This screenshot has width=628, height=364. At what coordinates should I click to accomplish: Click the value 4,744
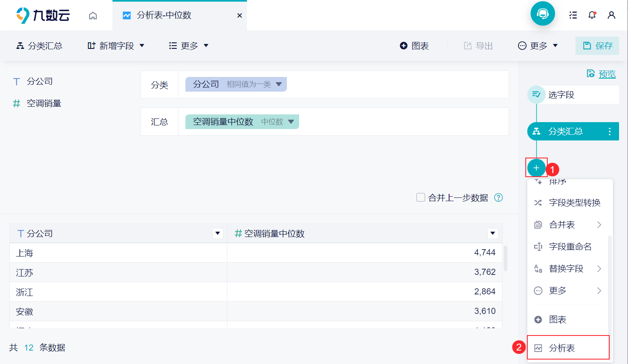point(485,252)
